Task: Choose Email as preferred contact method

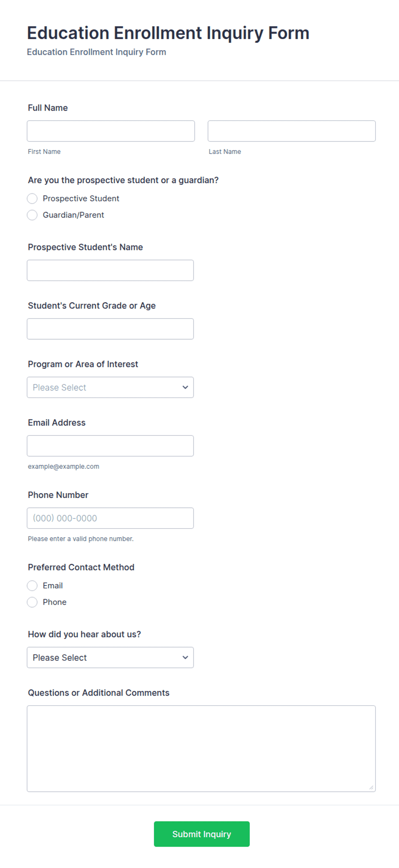Action: (x=32, y=586)
